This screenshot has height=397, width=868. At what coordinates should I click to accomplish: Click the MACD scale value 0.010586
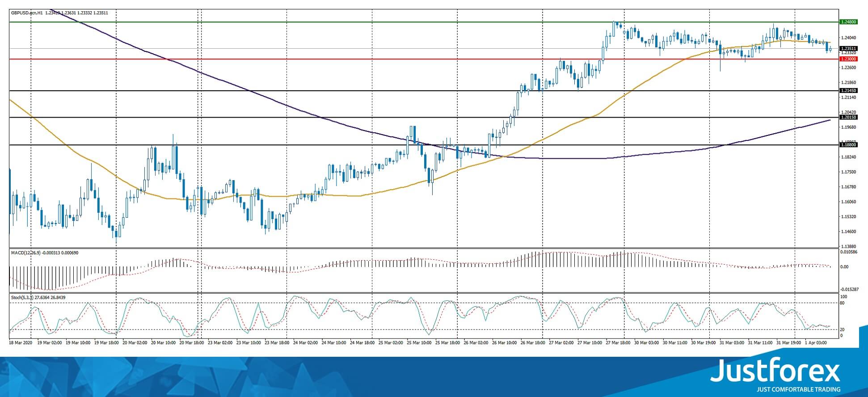pos(849,252)
